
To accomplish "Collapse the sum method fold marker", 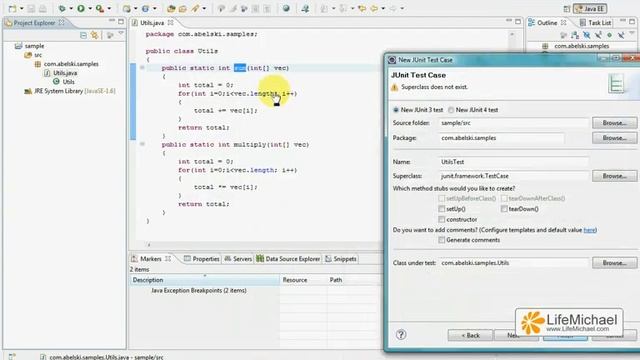I will [x=142, y=67].
